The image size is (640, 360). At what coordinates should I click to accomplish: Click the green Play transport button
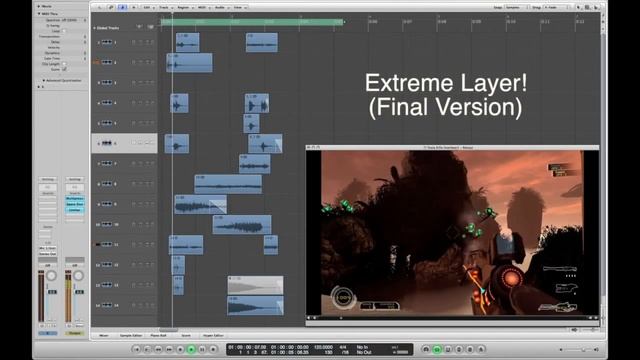tap(191, 349)
